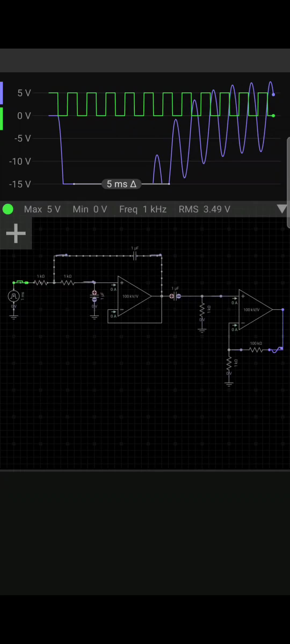Image resolution: width=290 pixels, height=644 pixels.
Task: Expand the scope dropdown triangle
Action: coord(282,209)
